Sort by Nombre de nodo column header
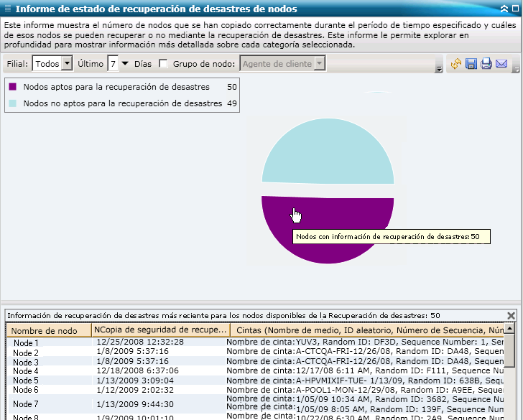523x420 pixels. coord(47,330)
